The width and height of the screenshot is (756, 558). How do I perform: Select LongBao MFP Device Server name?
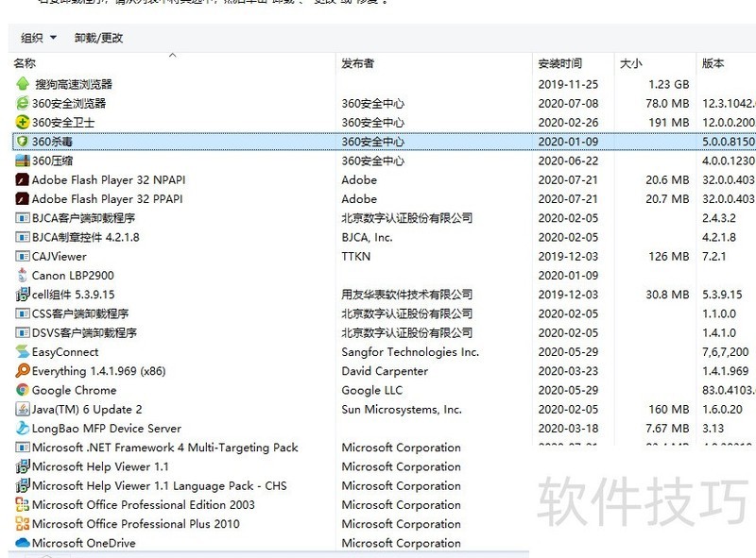point(107,428)
